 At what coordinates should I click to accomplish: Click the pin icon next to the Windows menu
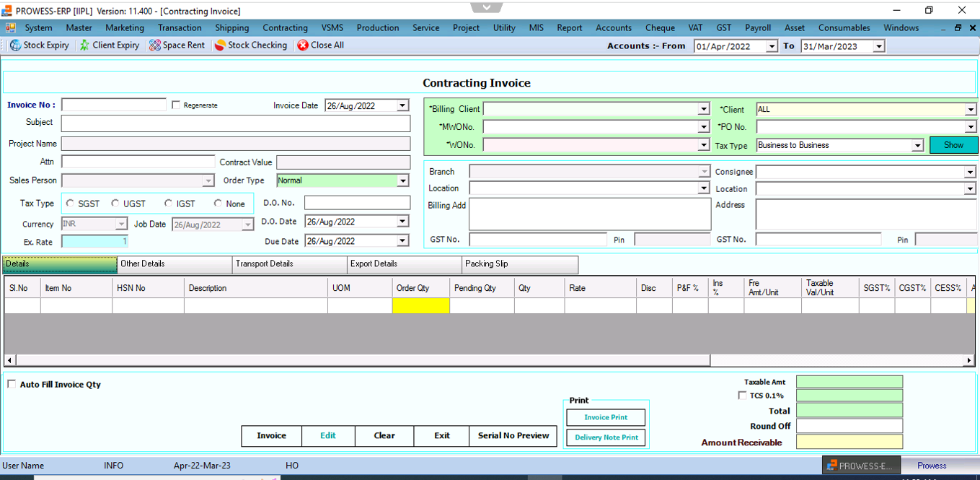(x=957, y=27)
